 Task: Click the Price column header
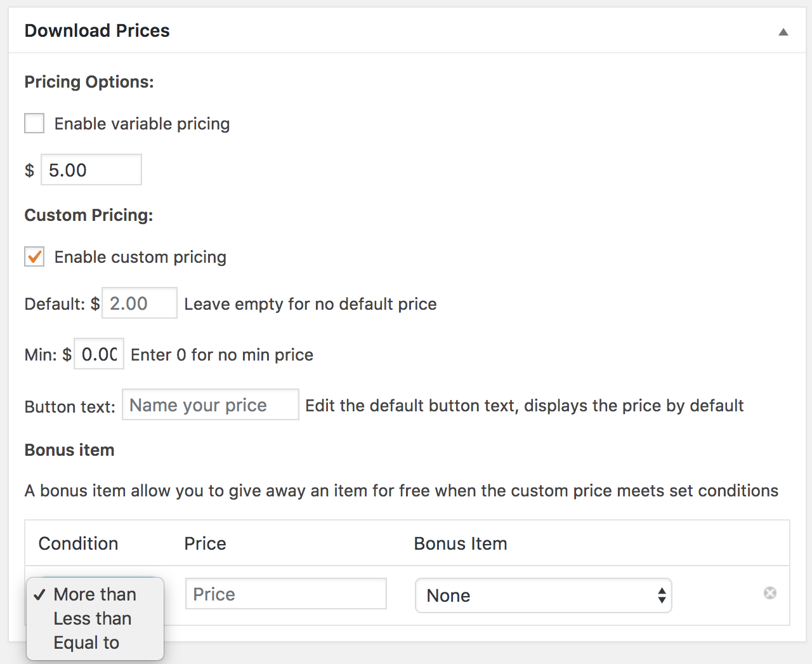tap(205, 543)
